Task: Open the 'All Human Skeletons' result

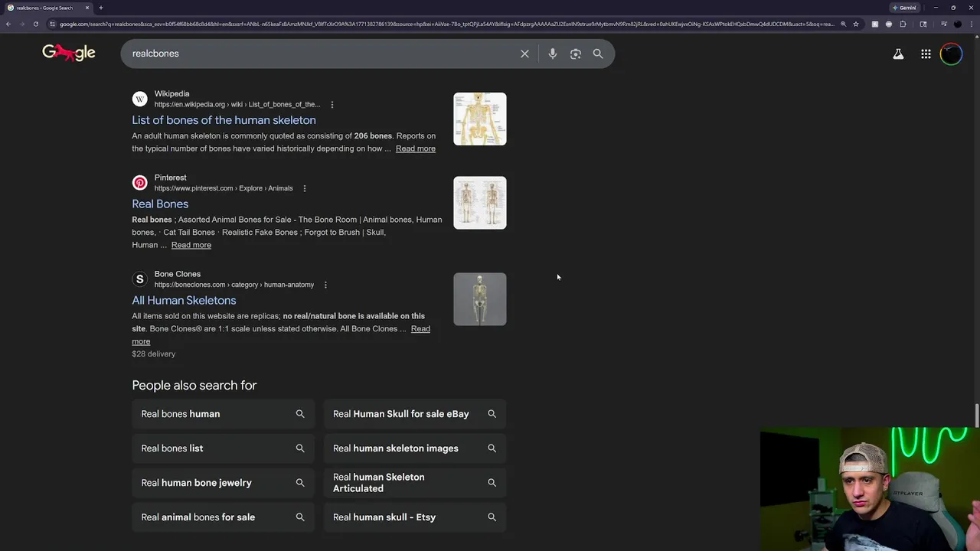Action: click(184, 300)
